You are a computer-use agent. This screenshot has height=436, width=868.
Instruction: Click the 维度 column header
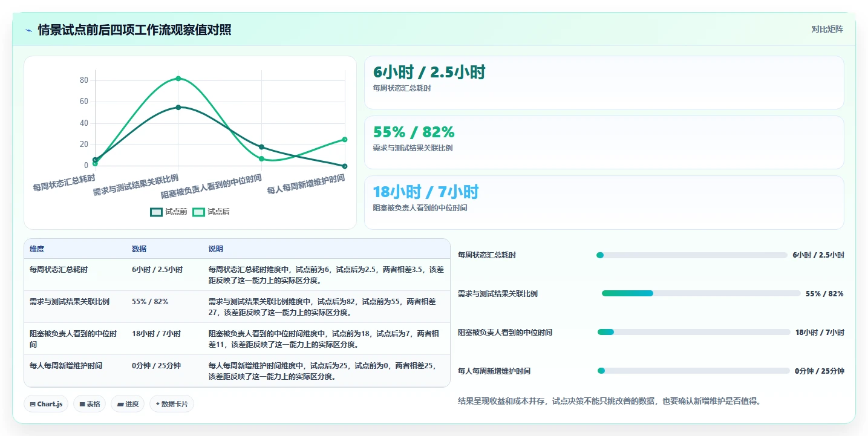37,249
